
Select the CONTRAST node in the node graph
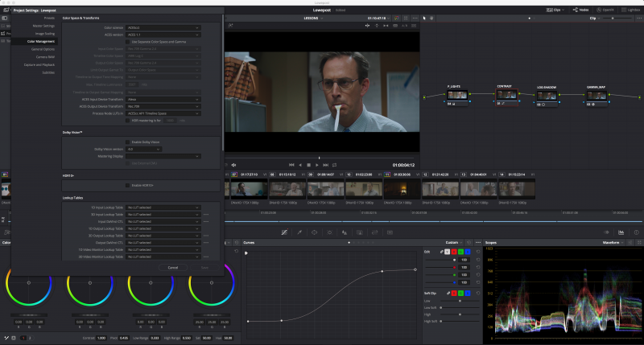pyautogui.click(x=505, y=95)
